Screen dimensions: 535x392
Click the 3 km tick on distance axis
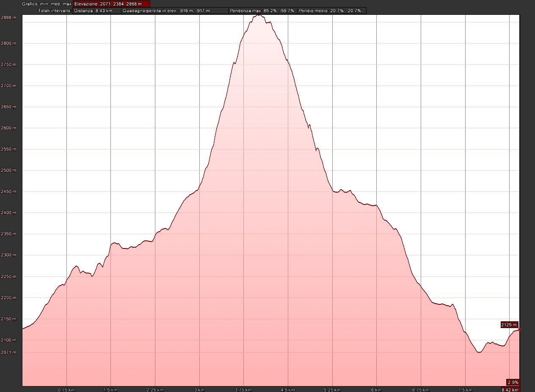[x=199, y=389]
